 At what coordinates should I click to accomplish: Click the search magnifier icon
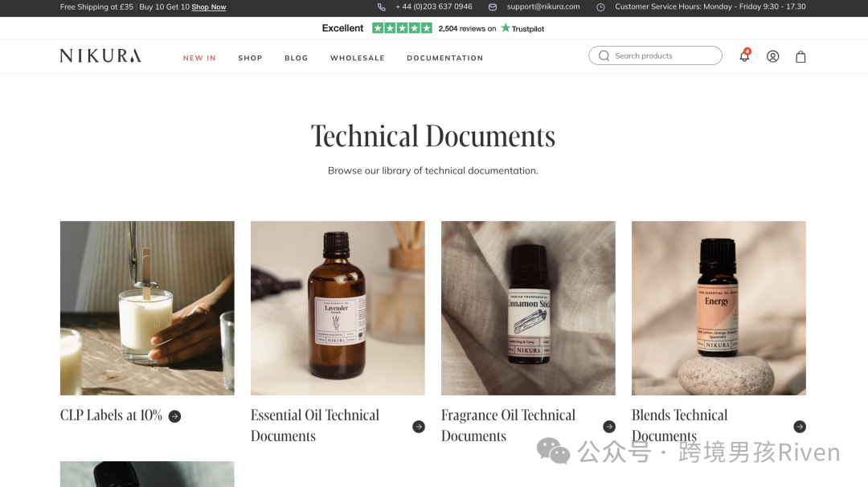(x=604, y=56)
